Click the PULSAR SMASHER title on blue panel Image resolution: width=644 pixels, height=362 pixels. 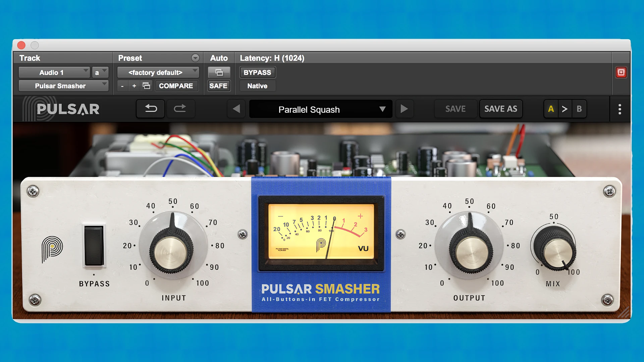(320, 289)
